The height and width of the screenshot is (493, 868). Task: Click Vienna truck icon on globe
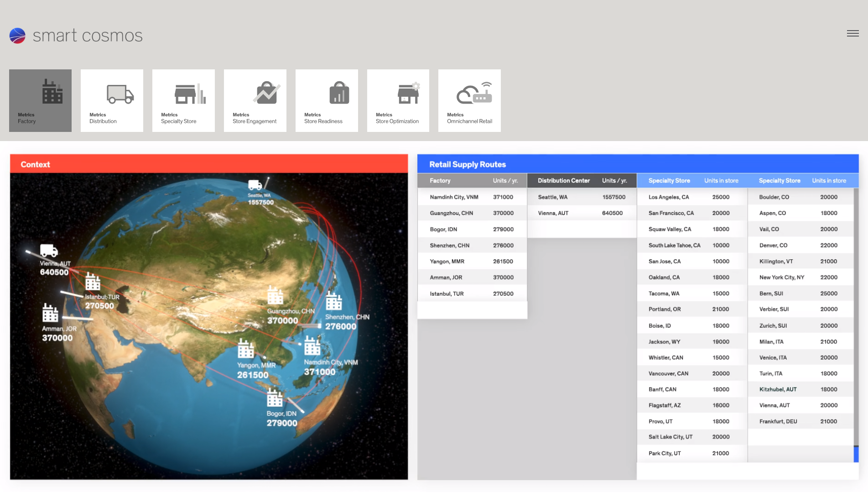point(49,251)
